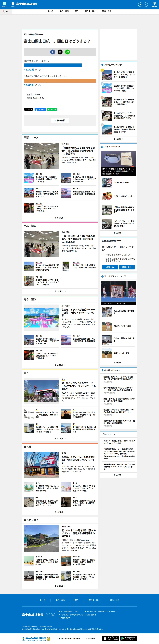Expand もっと見る under 最新ニュース
The width and height of the screenshot is (159, 644).
click(60, 218)
